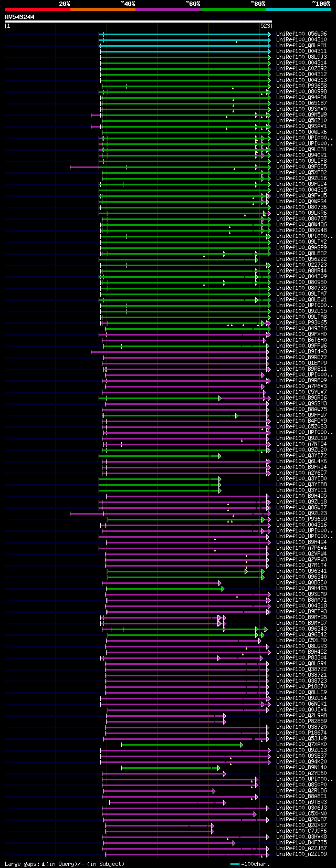
Task: Click the UniRef100_Q6L4X6 label
Action: pyautogui.click(x=301, y=461)
